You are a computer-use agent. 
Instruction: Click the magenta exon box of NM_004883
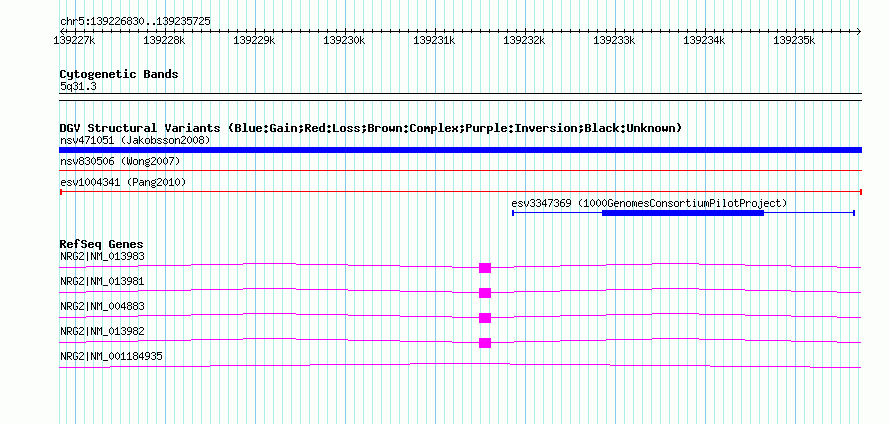(485, 318)
